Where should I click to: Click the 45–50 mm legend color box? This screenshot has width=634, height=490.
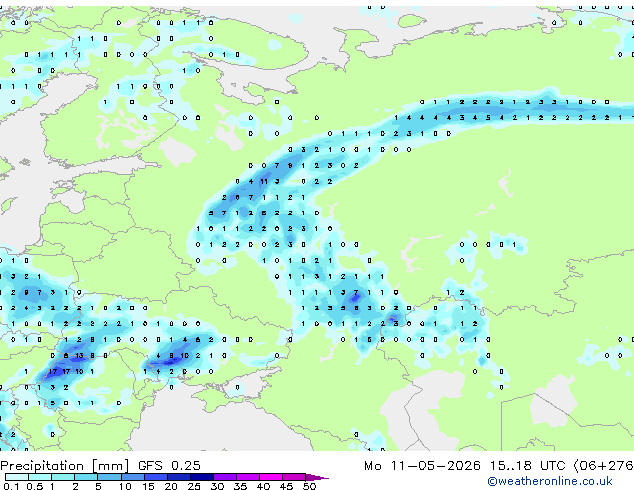click(x=294, y=477)
